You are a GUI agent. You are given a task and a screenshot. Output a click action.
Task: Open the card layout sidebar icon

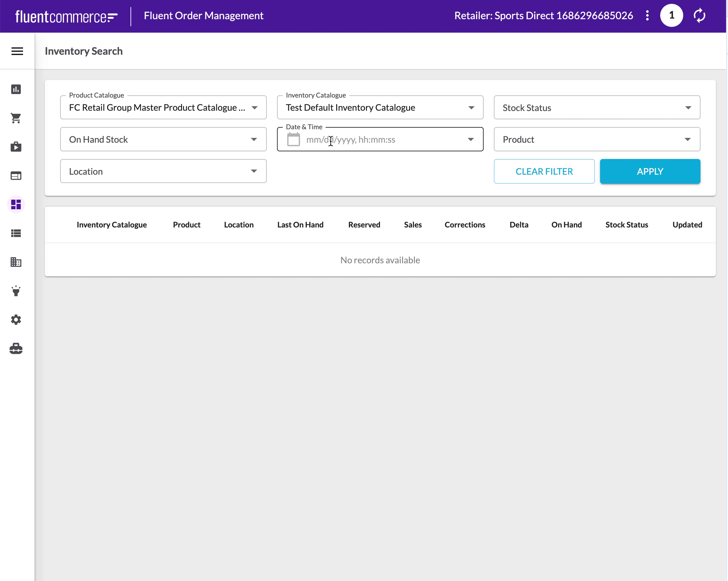tap(16, 176)
